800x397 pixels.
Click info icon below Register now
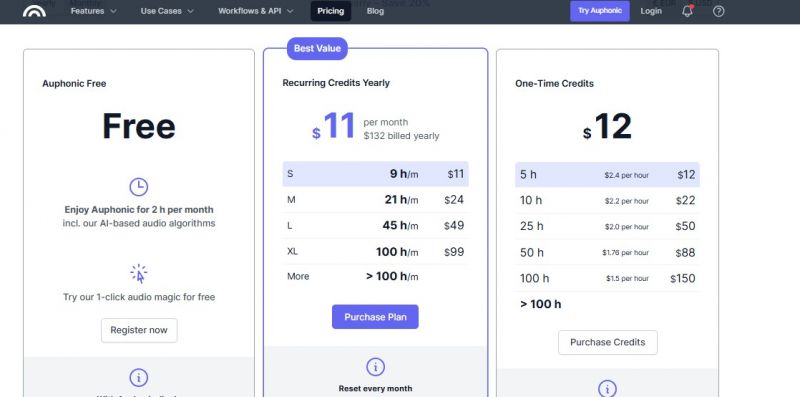point(139,378)
